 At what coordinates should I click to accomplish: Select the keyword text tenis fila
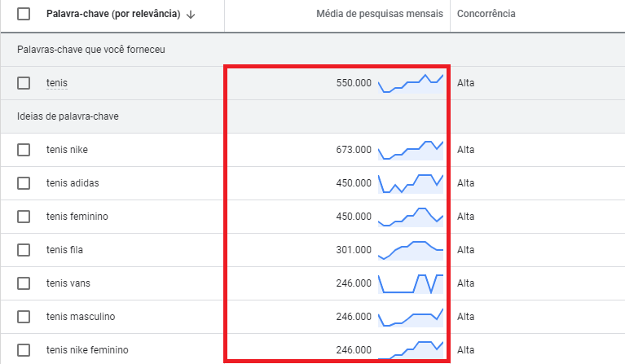click(64, 250)
